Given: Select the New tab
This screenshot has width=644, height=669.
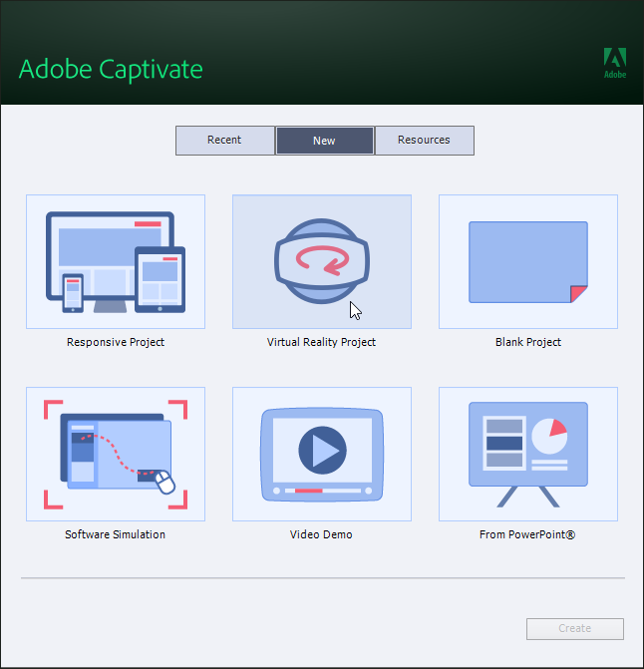Looking at the screenshot, I should coord(324,141).
